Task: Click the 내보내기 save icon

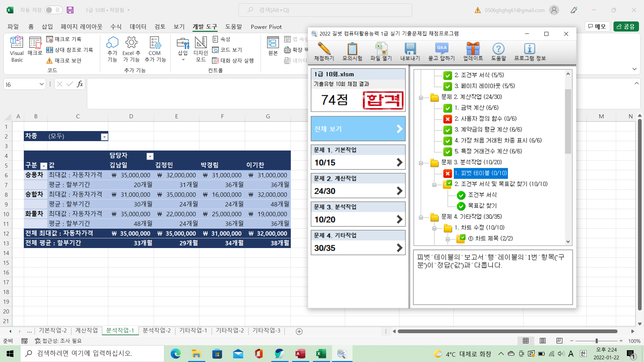Action: (410, 49)
